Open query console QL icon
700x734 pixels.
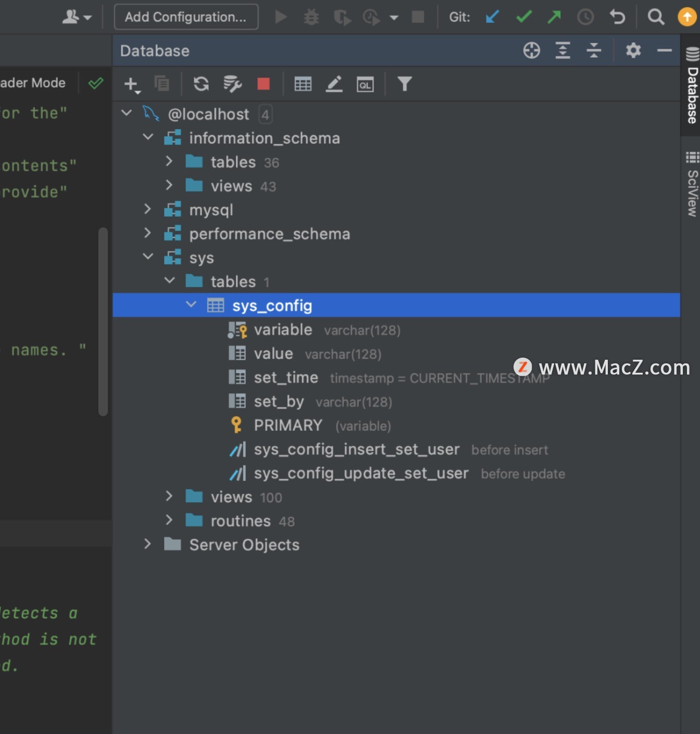tap(365, 84)
